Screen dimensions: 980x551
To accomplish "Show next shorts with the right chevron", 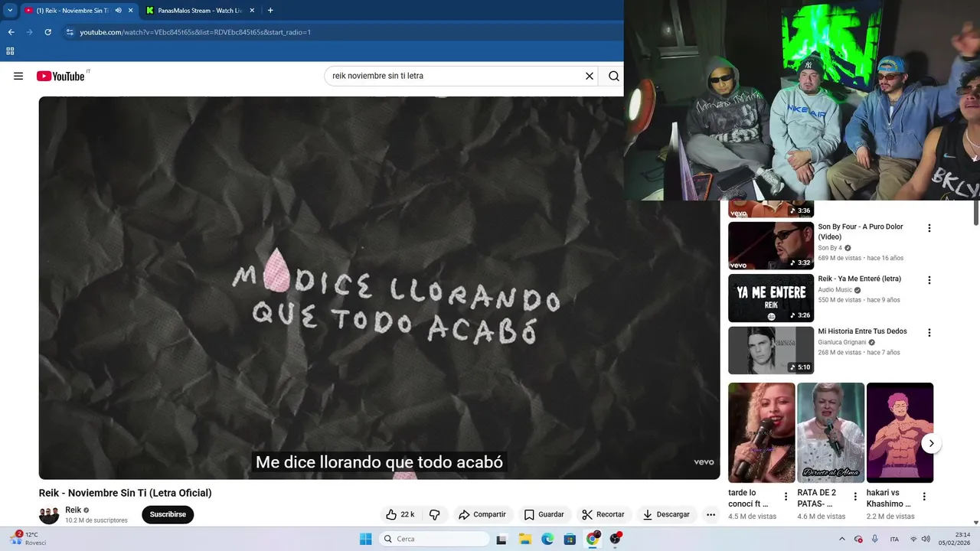I will 931,443.
